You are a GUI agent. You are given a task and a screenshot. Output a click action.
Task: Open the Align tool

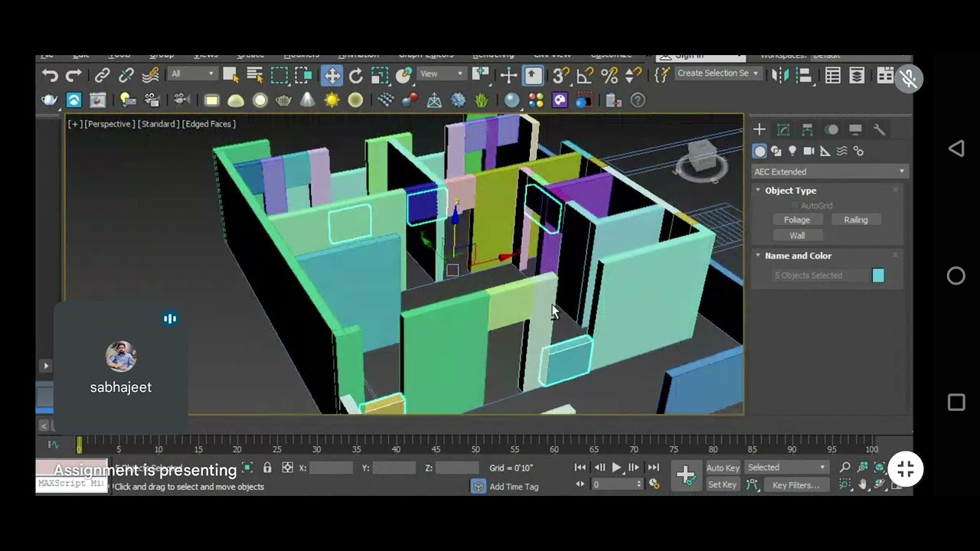click(x=803, y=75)
